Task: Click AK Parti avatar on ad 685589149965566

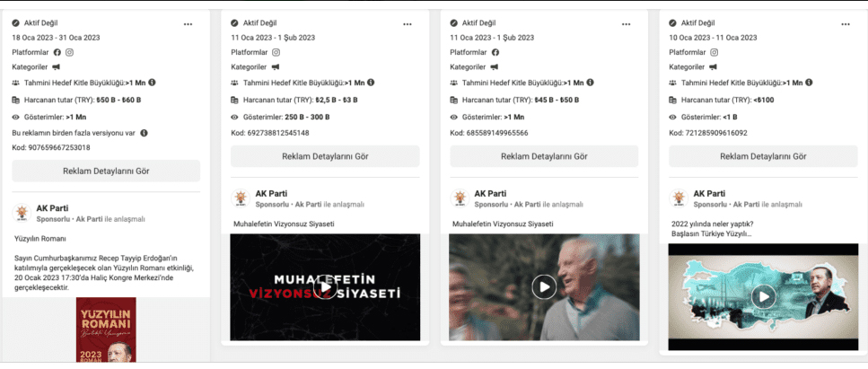Action: (x=460, y=198)
